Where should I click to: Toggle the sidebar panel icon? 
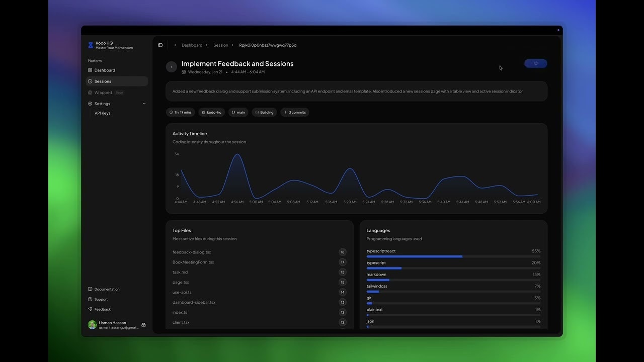[160, 45]
